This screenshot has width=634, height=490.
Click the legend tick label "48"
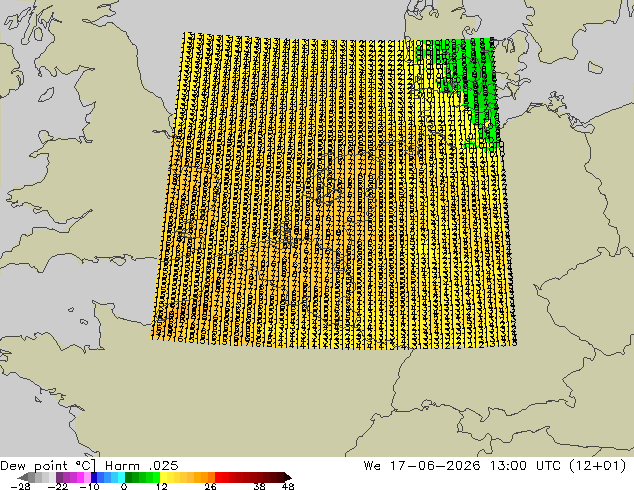click(x=288, y=486)
